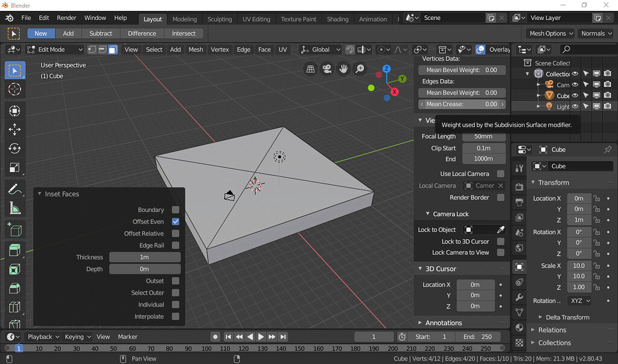Select the Measure tool icon
618x364 pixels.
click(15, 209)
